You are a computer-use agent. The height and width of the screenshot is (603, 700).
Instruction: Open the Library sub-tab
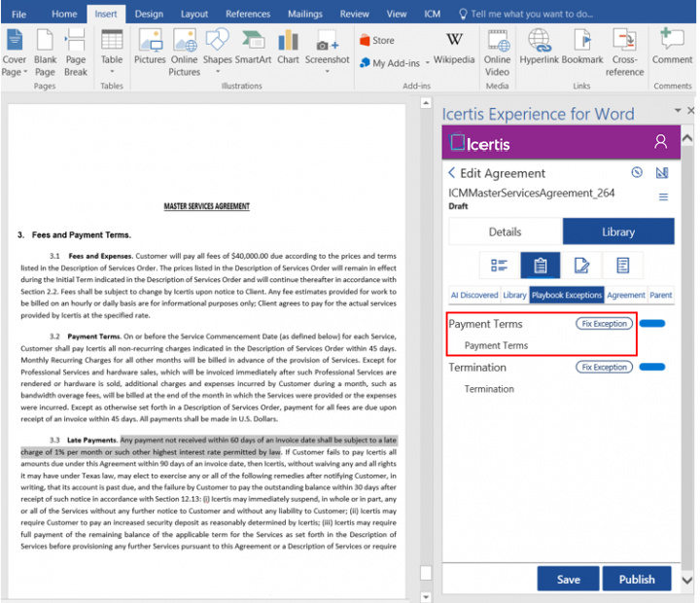point(514,296)
